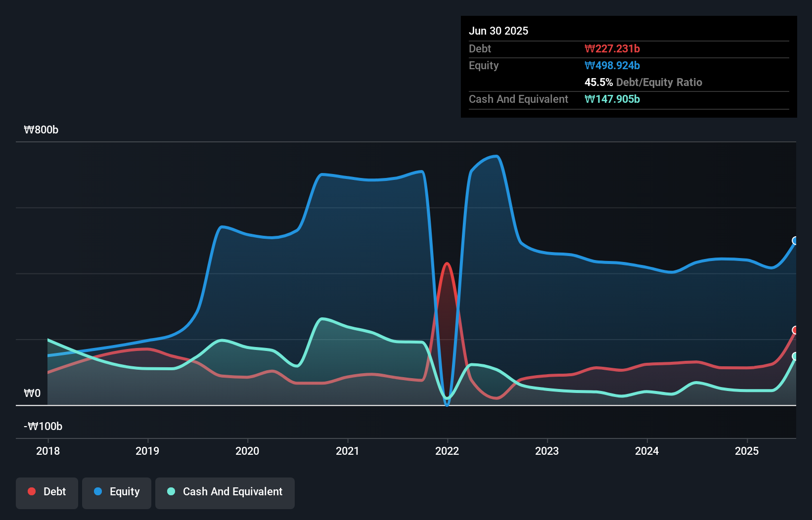Open details for the Debt/Equity Ratio row
812x520 pixels.
tap(643, 82)
